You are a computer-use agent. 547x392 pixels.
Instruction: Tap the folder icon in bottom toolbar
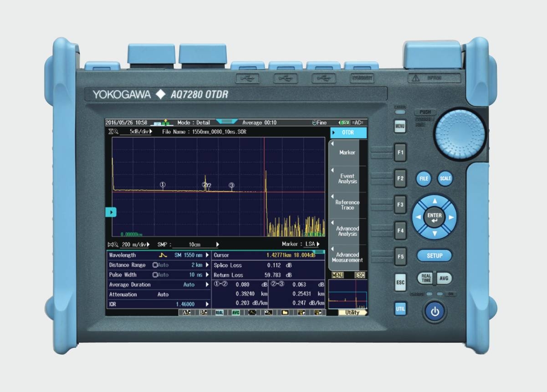[285, 313]
